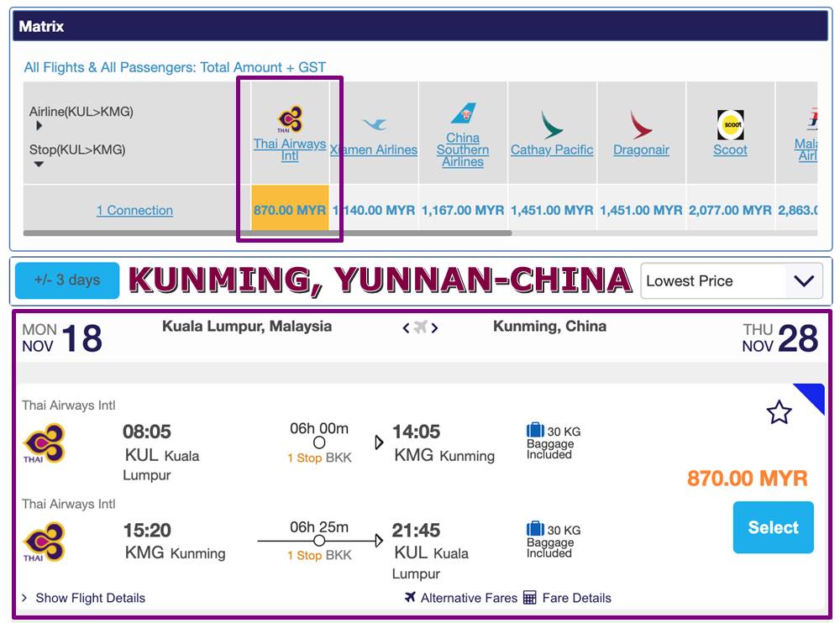Select the 1,167.00 MYR matrix fare
This screenshot has width=840, height=623.
click(463, 211)
